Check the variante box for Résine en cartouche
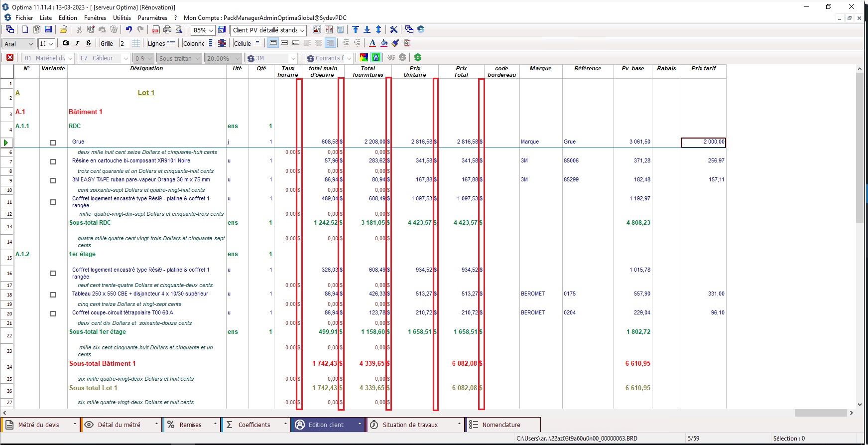 (53, 161)
